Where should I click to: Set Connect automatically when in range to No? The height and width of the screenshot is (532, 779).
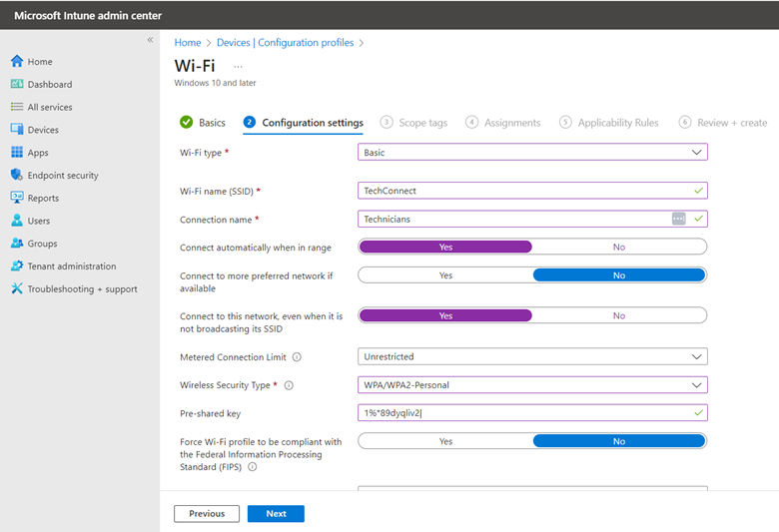click(619, 247)
